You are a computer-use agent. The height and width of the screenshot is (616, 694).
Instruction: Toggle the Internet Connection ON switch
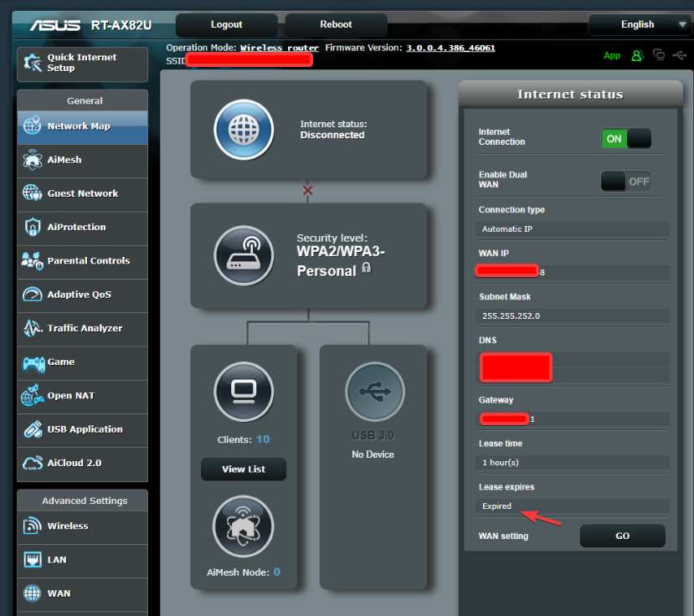pos(626,138)
